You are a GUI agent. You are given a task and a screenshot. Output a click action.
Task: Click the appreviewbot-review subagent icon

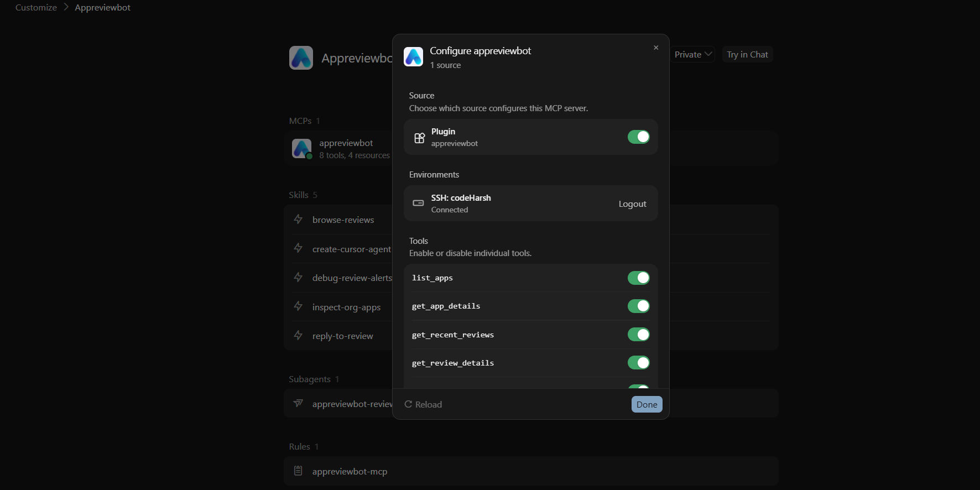point(298,403)
